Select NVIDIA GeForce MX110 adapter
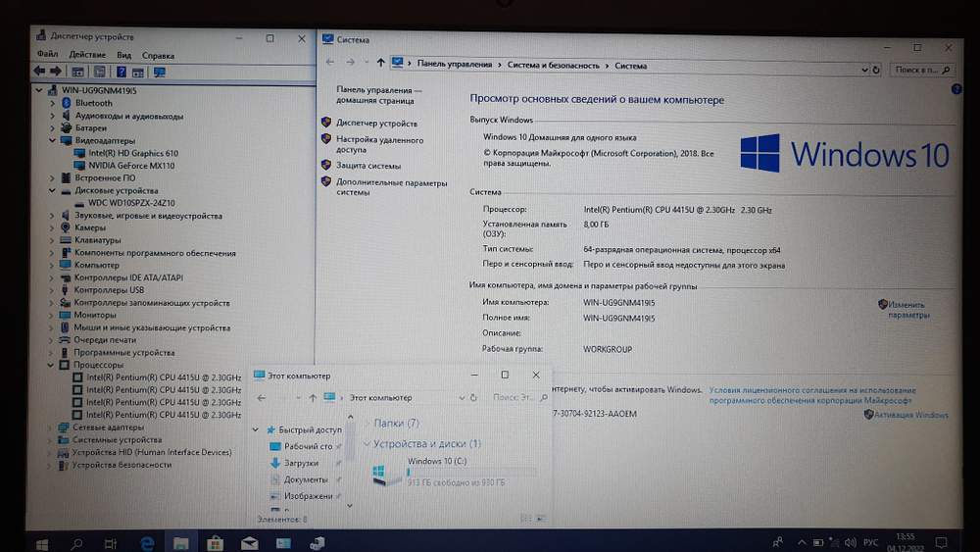980x552 pixels. click(x=131, y=166)
